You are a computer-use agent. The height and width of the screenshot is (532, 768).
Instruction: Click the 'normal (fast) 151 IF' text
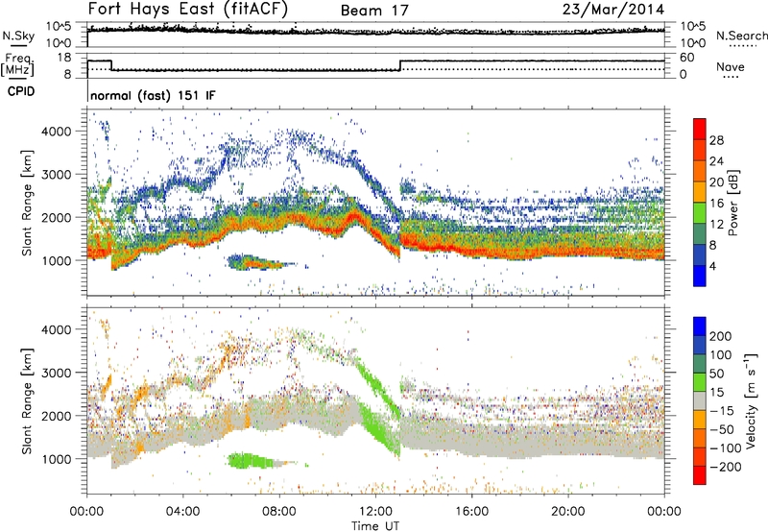point(153,95)
